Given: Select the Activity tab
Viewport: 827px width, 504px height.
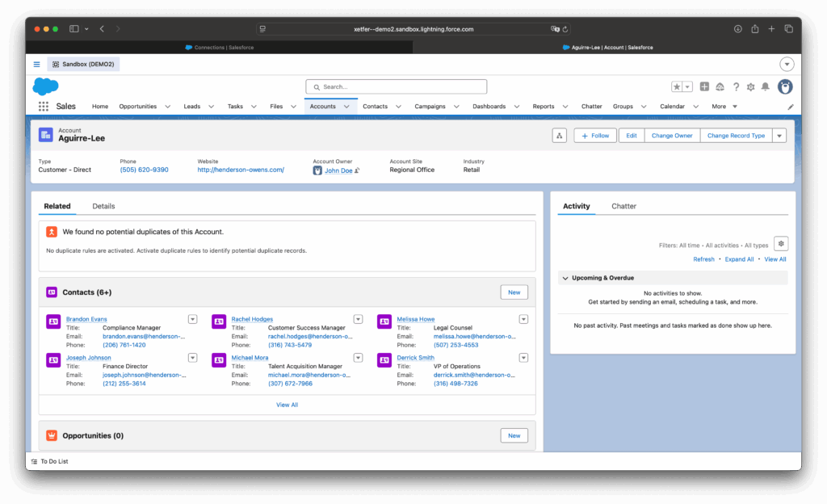Looking at the screenshot, I should [576, 206].
